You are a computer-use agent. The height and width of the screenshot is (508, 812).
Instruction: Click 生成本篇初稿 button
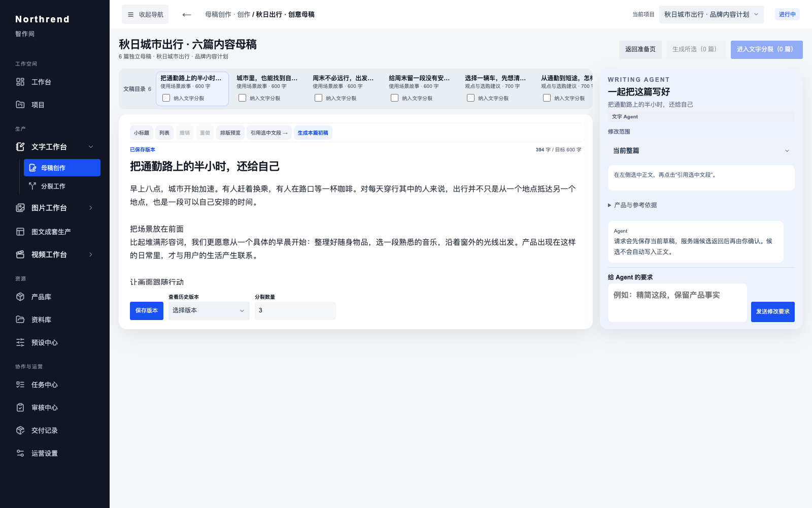(x=313, y=133)
